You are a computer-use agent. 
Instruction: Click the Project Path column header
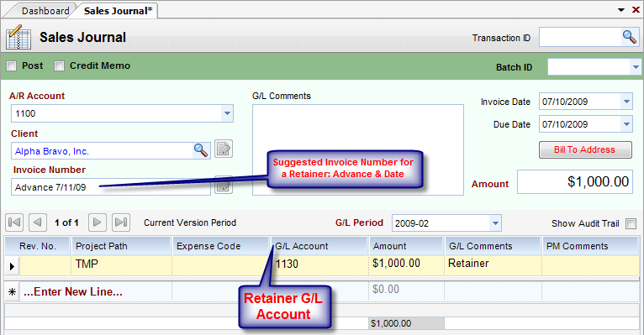122,246
